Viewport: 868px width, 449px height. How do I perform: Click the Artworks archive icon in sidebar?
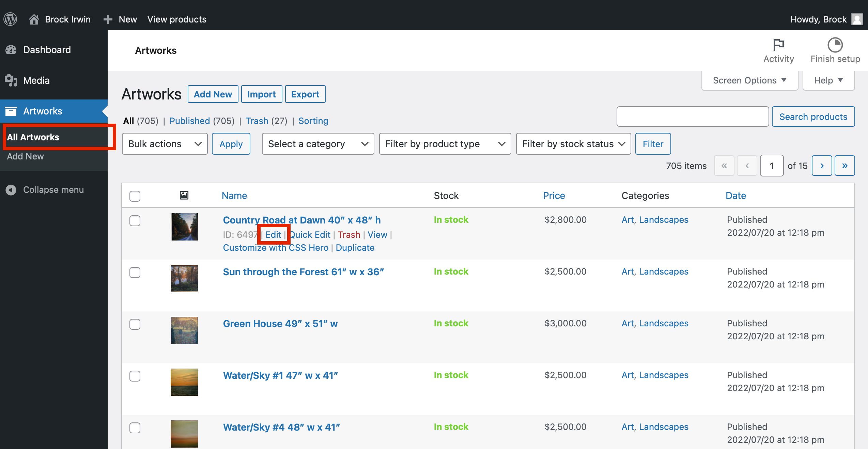pos(11,111)
